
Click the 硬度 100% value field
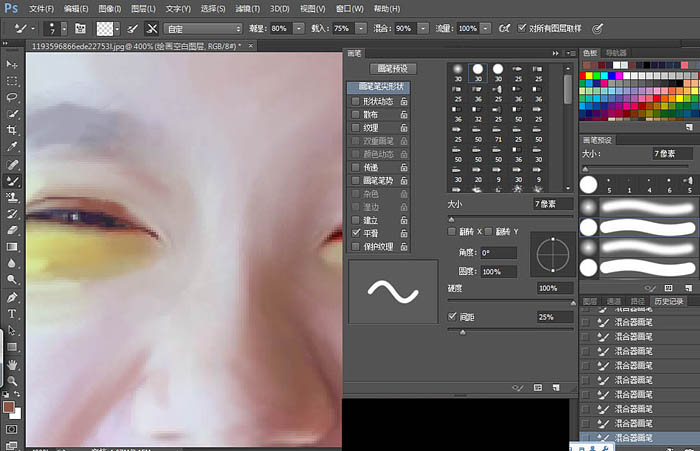(x=555, y=288)
